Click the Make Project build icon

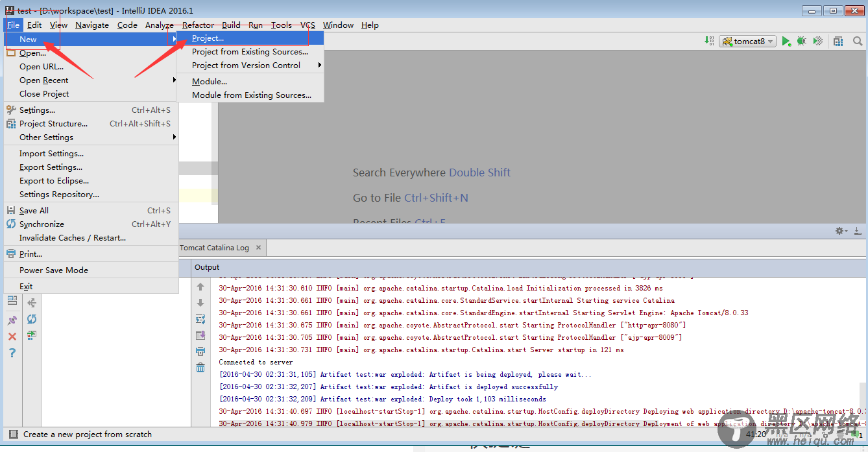pyautogui.click(x=709, y=41)
